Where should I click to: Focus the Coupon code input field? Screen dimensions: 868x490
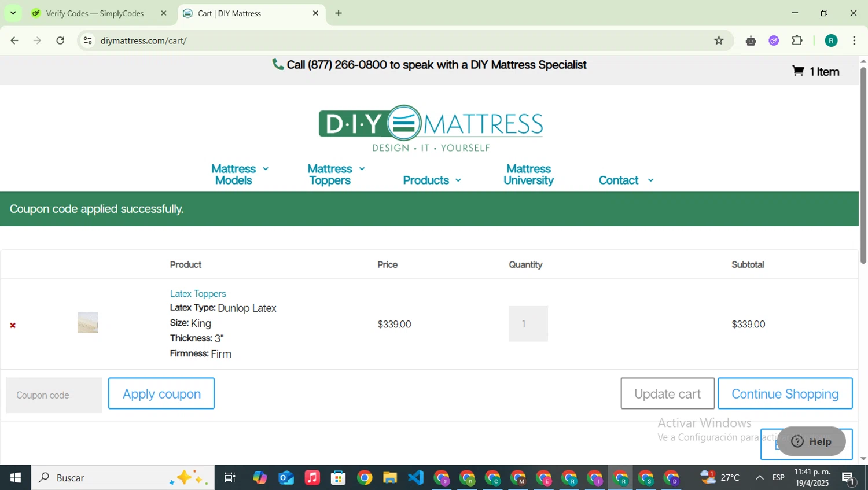54,395
